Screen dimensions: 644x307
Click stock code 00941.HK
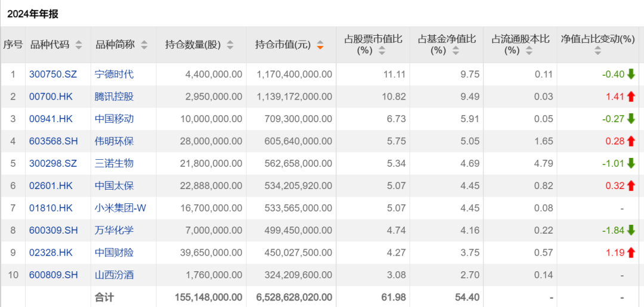[x=51, y=119]
